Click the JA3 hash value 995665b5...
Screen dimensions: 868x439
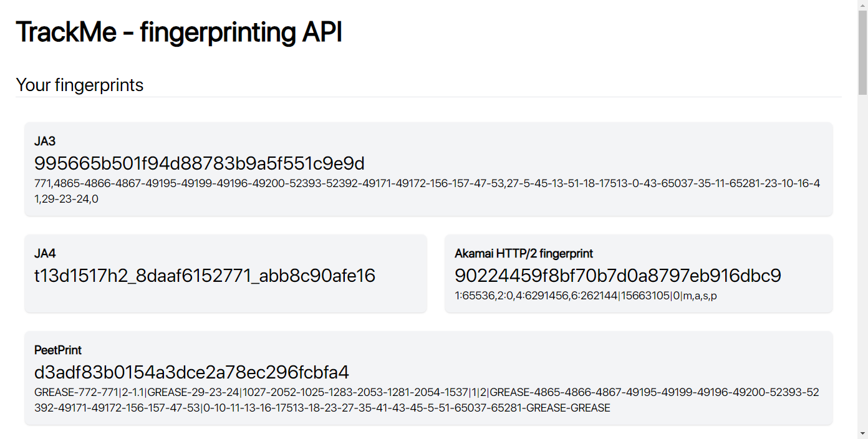point(200,163)
